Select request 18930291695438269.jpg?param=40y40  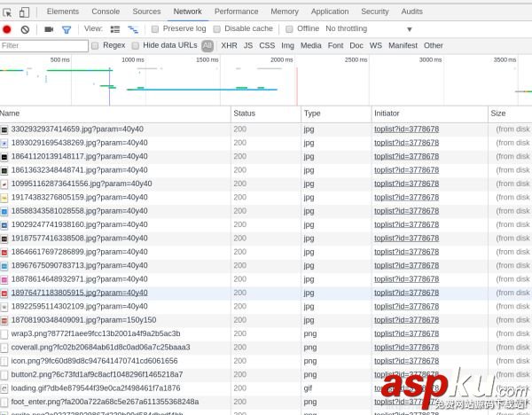[x=80, y=143]
